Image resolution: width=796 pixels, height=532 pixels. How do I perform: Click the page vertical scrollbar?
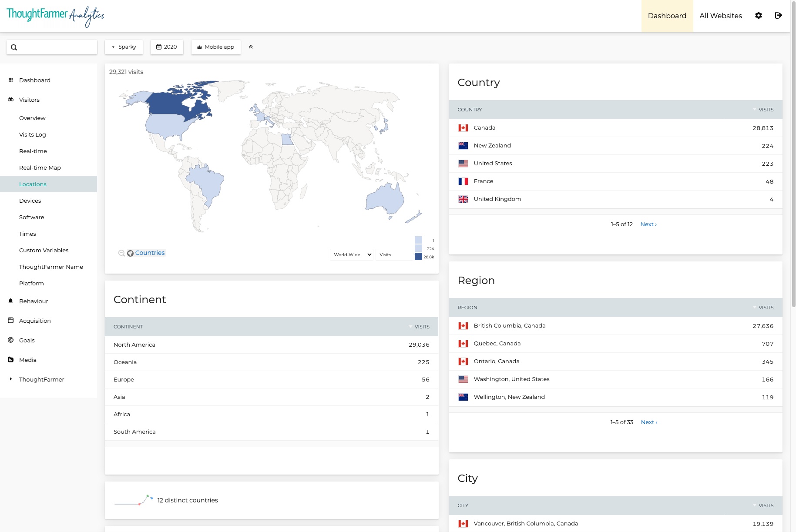(793, 154)
